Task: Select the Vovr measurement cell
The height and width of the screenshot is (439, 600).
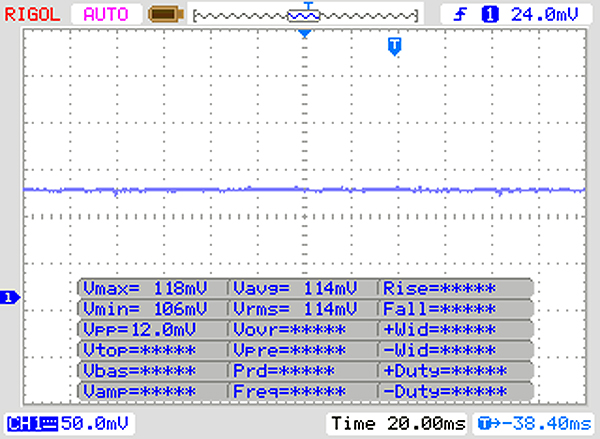Action: pyautogui.click(x=303, y=329)
